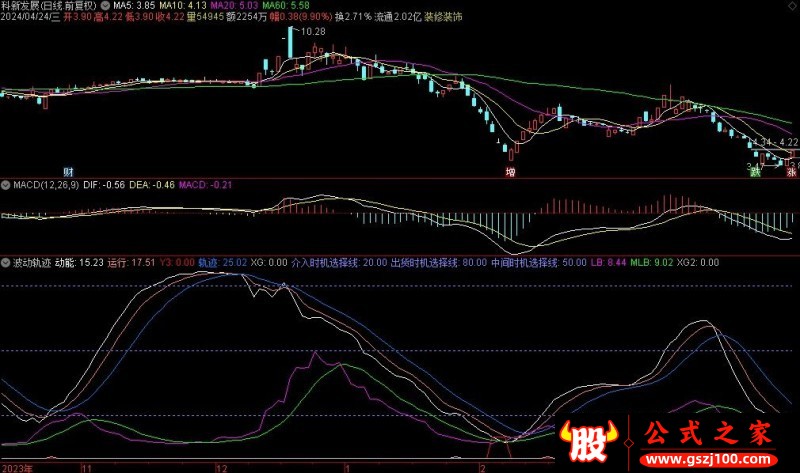Click the volume 量54945
800x473 pixels.
pyautogui.click(x=205, y=17)
